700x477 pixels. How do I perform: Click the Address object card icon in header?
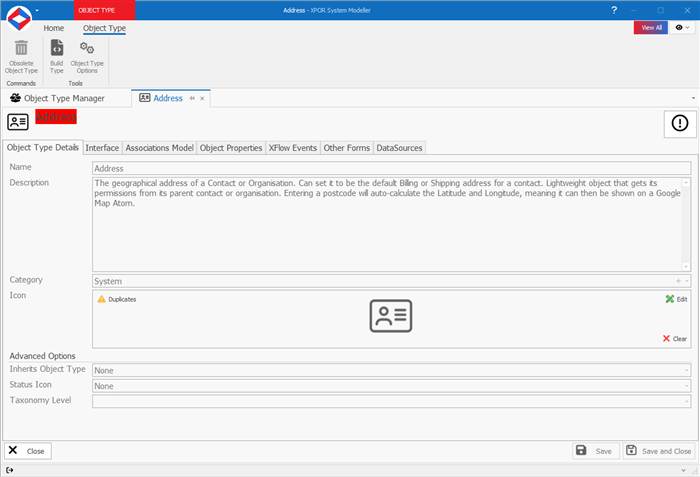[x=18, y=121]
